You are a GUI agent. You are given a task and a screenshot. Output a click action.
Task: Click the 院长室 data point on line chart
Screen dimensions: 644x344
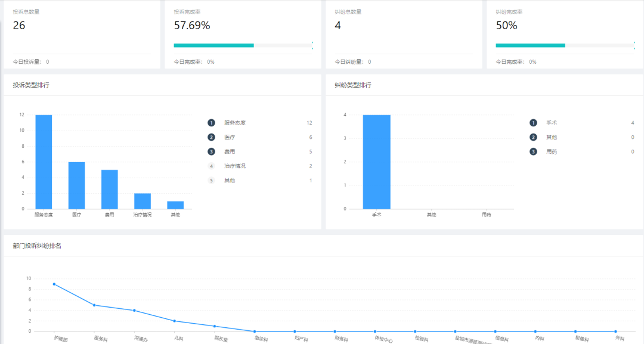point(215,326)
